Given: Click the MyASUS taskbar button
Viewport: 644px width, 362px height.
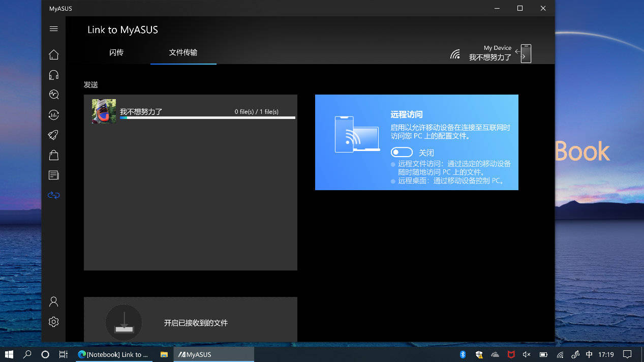Looking at the screenshot, I should tap(214, 354).
